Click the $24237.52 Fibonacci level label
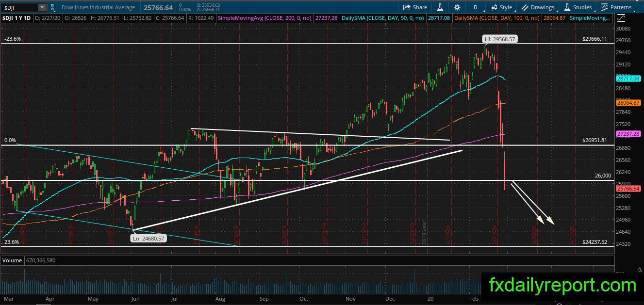Screen dimensions: 644x305 tap(594, 242)
